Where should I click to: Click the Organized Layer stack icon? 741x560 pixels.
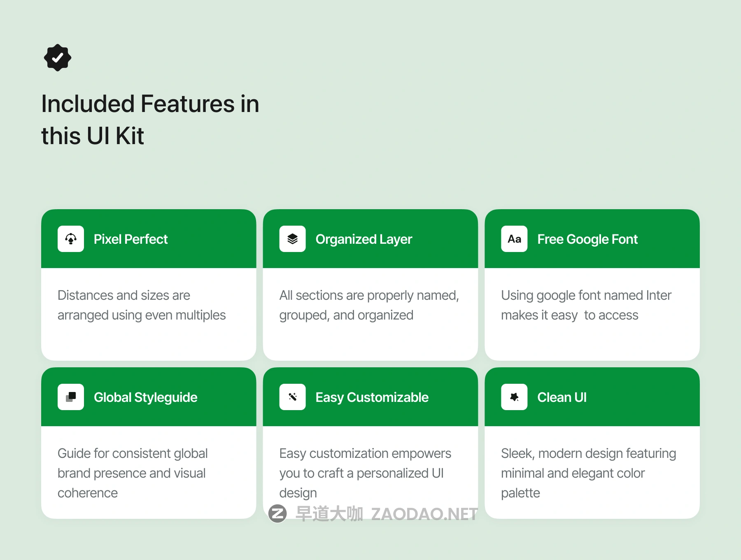coord(292,239)
